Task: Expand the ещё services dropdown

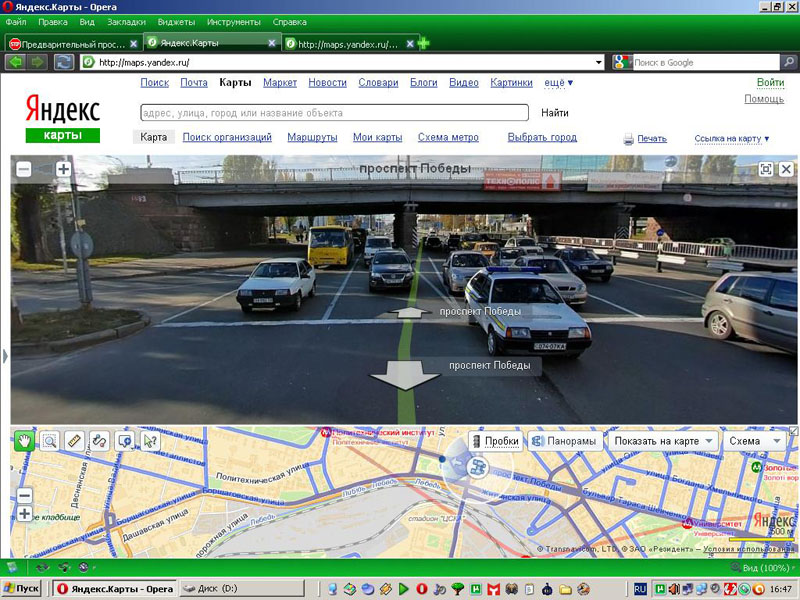Action: [558, 83]
